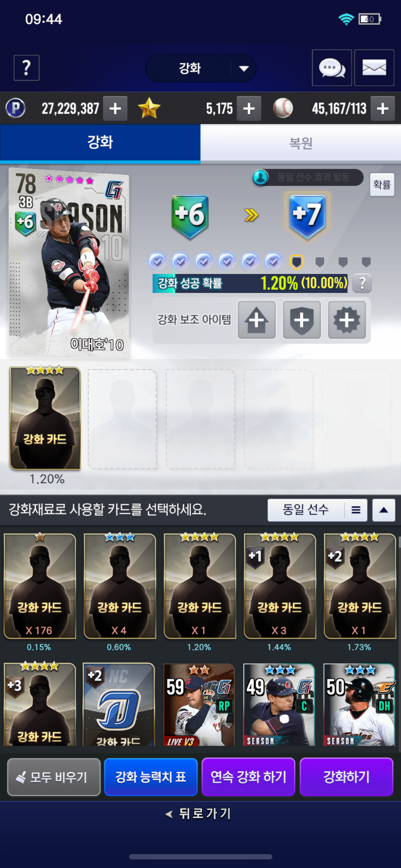Pick the 강화 카드 X 176 material card
Screen dimensions: 401x868
point(40,586)
